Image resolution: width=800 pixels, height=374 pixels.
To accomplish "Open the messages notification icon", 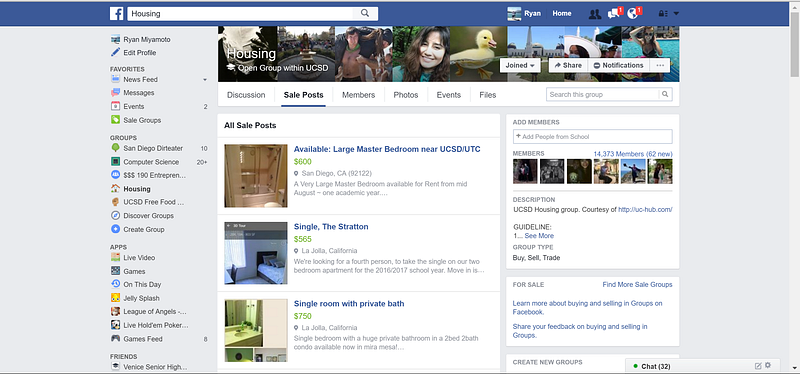I will point(614,14).
